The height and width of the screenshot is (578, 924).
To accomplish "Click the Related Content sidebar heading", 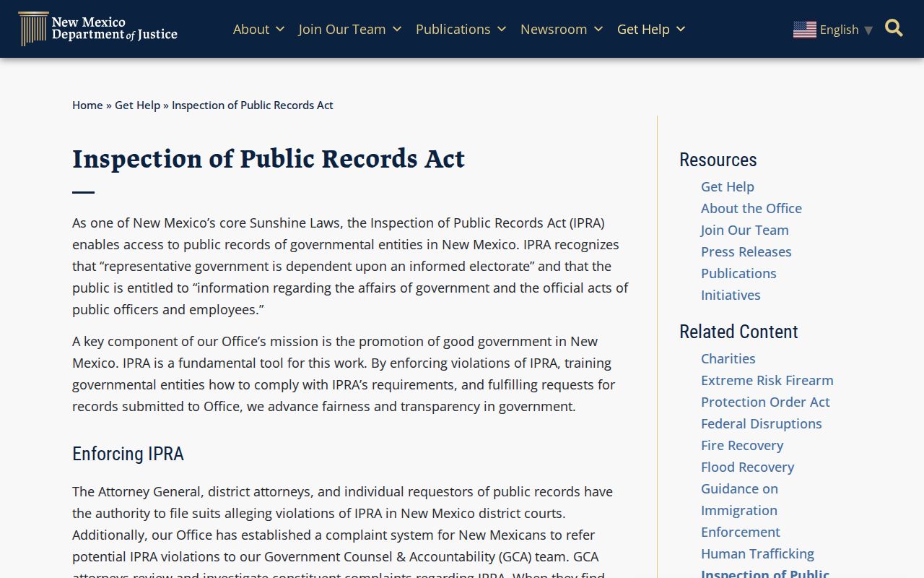I will pyautogui.click(x=738, y=332).
